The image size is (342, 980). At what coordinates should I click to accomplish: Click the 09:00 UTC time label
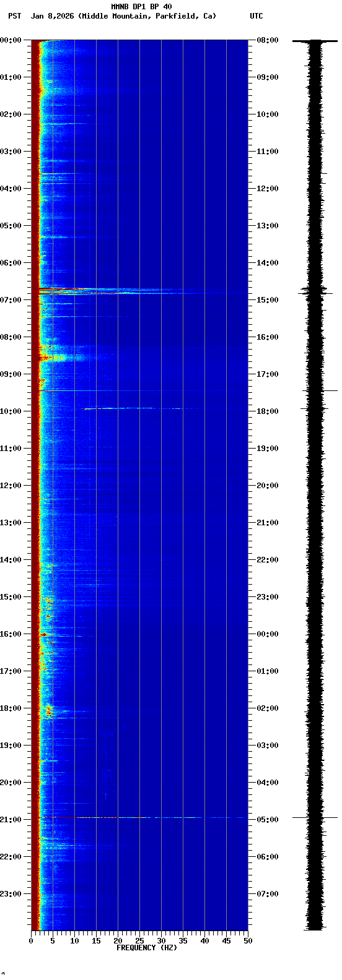268,77
